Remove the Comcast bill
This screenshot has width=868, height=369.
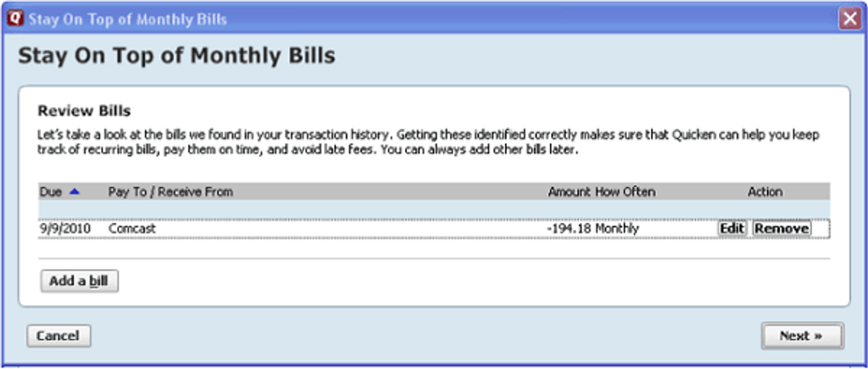(x=781, y=228)
